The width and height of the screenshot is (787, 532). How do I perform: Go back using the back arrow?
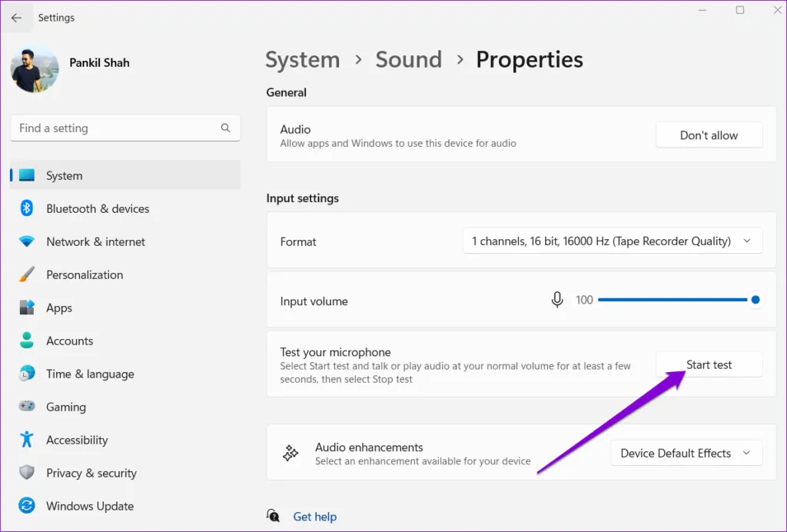coord(16,18)
